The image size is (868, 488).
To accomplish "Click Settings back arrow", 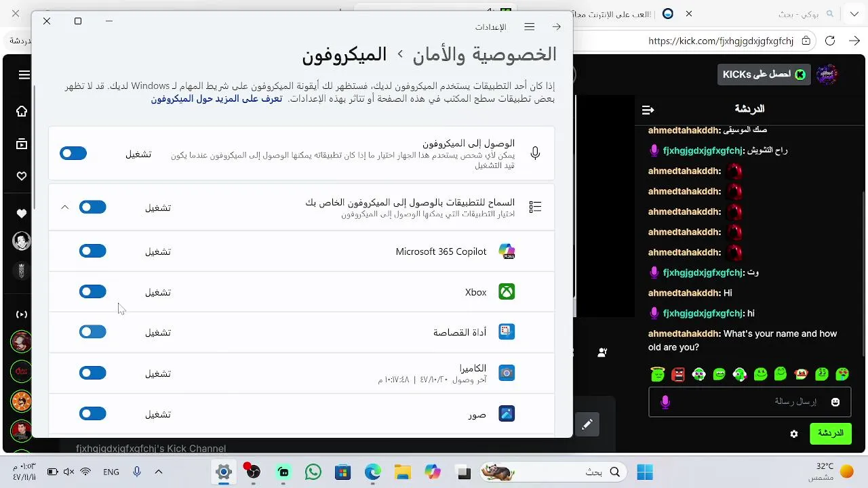I will (557, 26).
